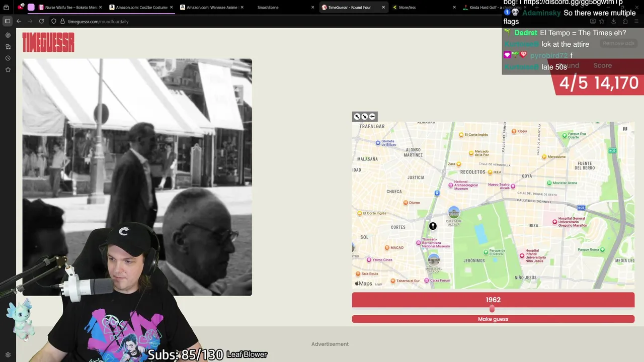This screenshot has height=362, width=644.
Task: Toggle the browser sidebar panel button
Action: [x=7, y=21]
